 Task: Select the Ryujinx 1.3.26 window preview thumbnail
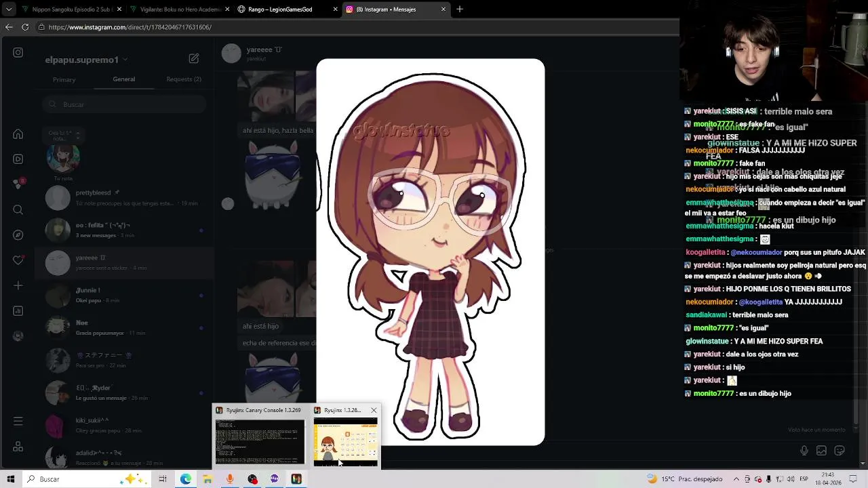tap(345, 442)
